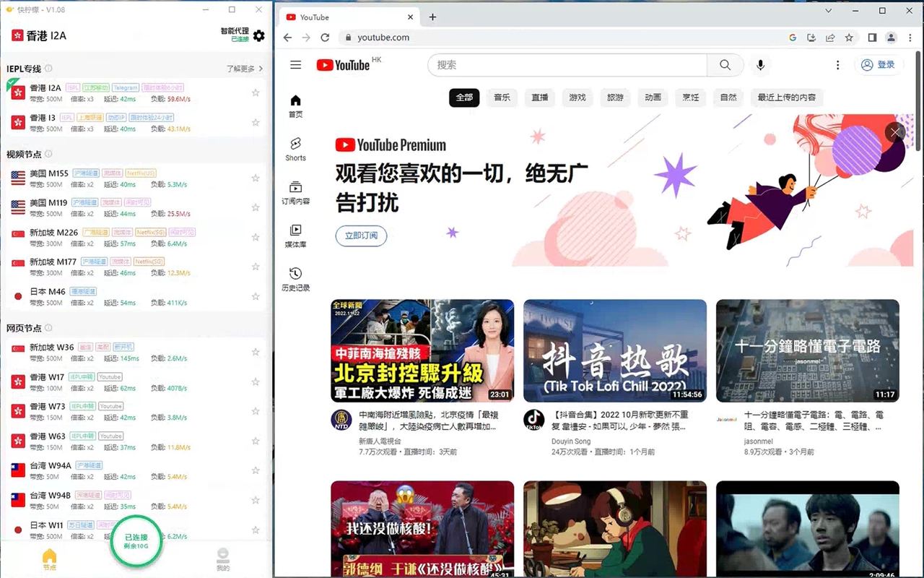The width and height of the screenshot is (924, 578).
Task: Open 历史记录 history from the sidebar
Action: pyautogui.click(x=295, y=278)
